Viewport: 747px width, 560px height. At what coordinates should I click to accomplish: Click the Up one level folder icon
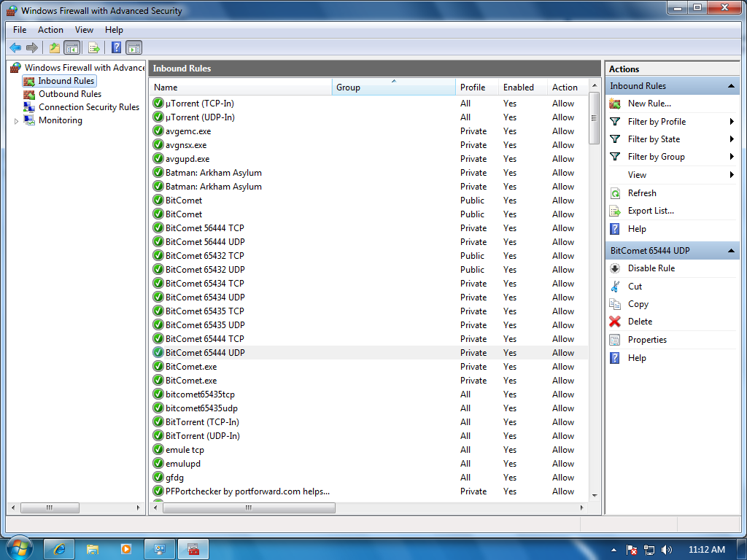tap(55, 47)
